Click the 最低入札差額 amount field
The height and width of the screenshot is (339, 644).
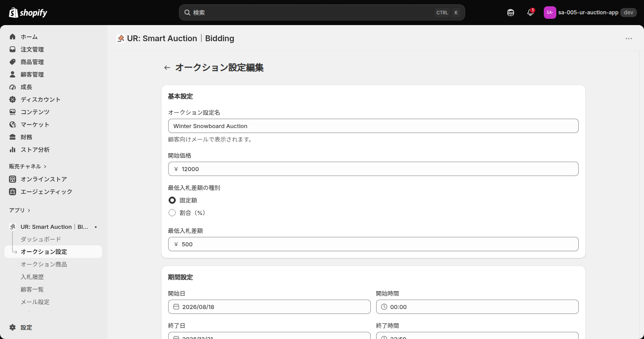[373, 244]
